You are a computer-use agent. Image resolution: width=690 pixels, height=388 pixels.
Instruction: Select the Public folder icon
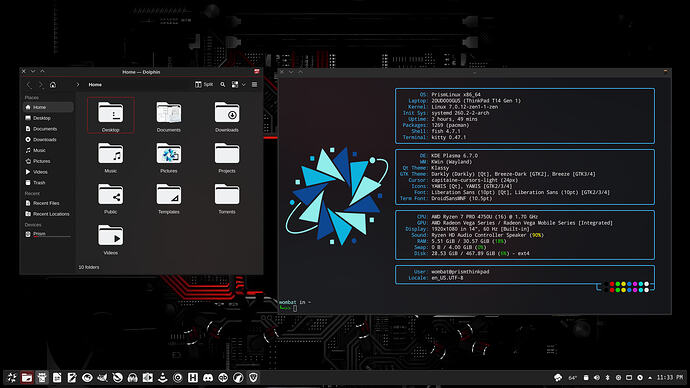coord(110,195)
